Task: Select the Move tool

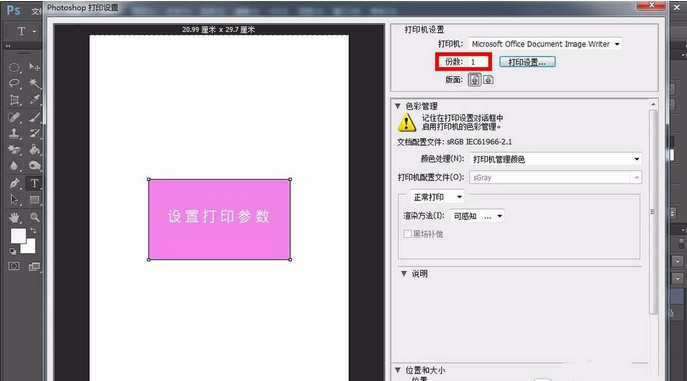Action: coord(34,67)
